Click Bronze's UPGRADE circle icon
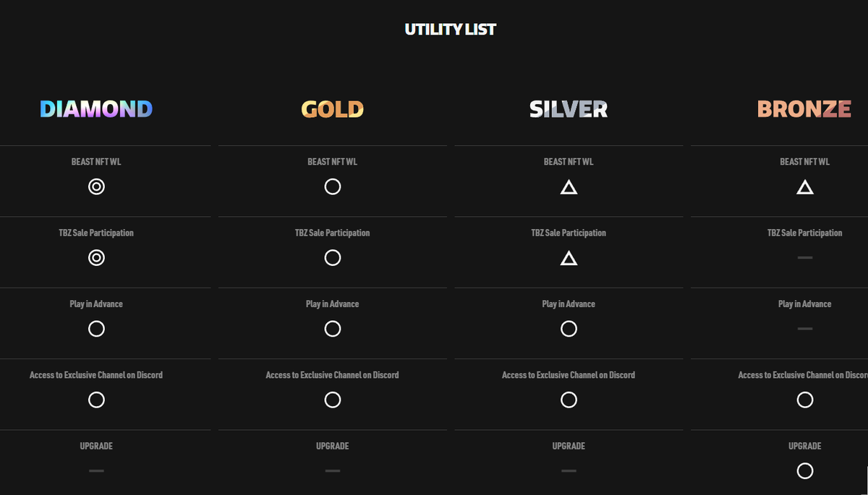 tap(805, 471)
